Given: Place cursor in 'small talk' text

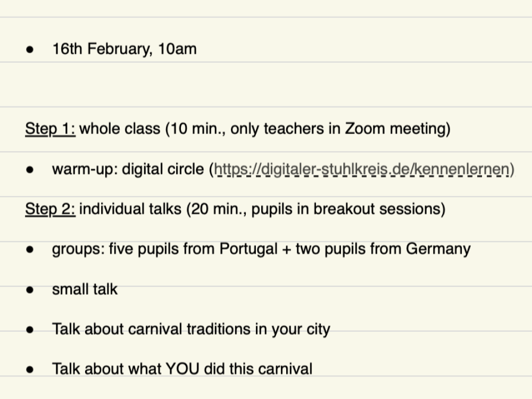Looking at the screenshot, I should tap(85, 289).
